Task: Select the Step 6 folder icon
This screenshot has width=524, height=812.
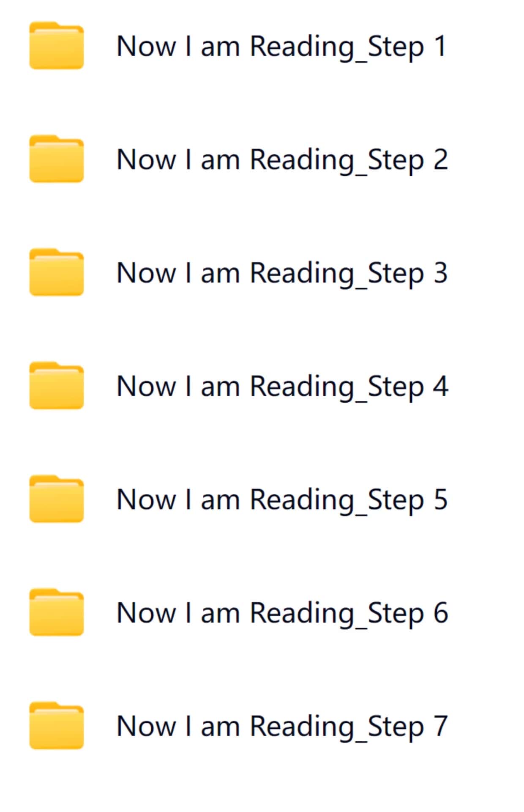Action: pyautogui.click(x=56, y=612)
